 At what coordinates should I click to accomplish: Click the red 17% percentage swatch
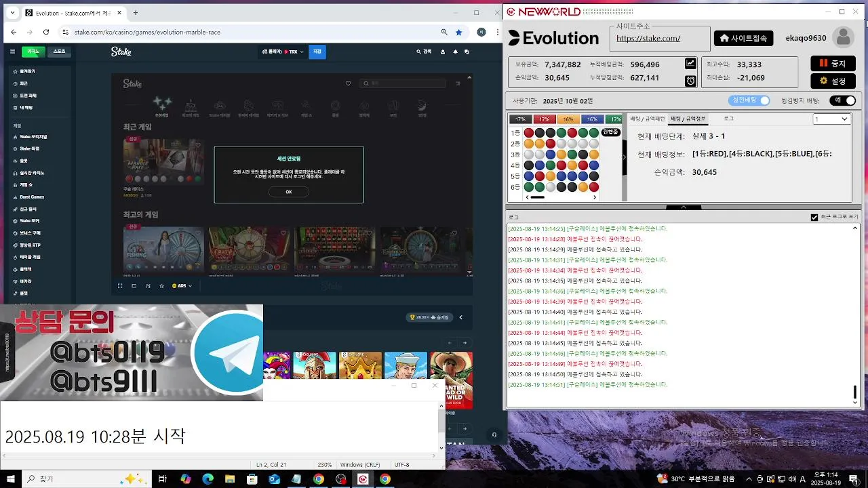click(545, 119)
